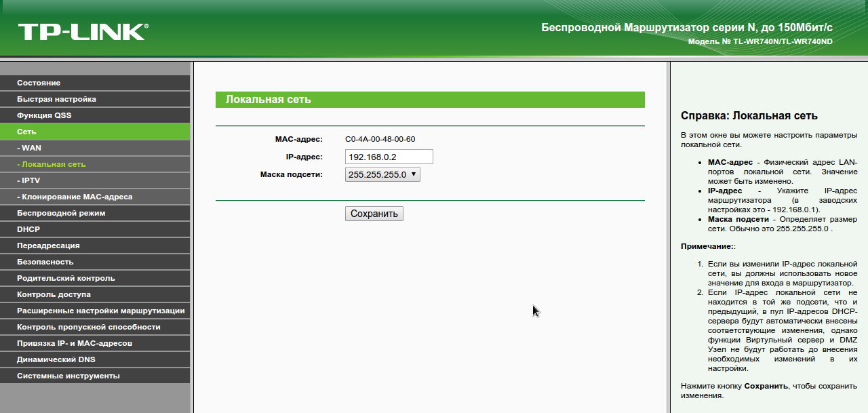Screen dimensions: 868x413
Task: Click the Маска подсети: field label
Action: tap(292, 174)
